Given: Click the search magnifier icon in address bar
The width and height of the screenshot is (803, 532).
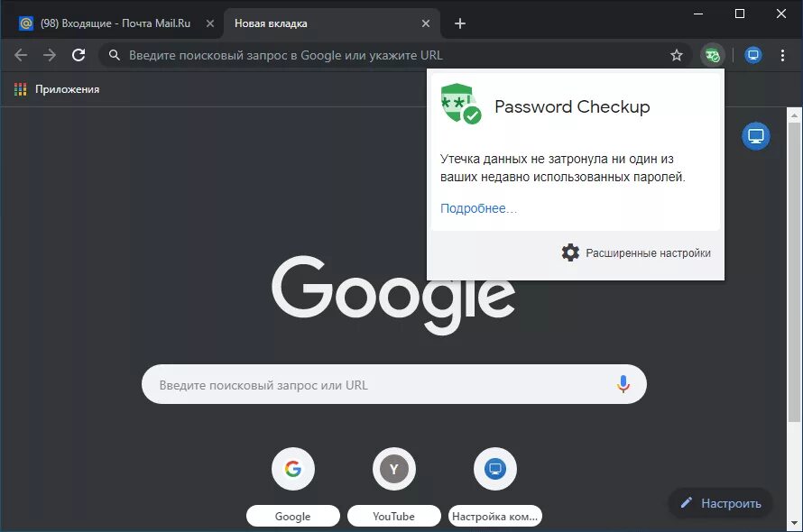Looking at the screenshot, I should click(115, 55).
